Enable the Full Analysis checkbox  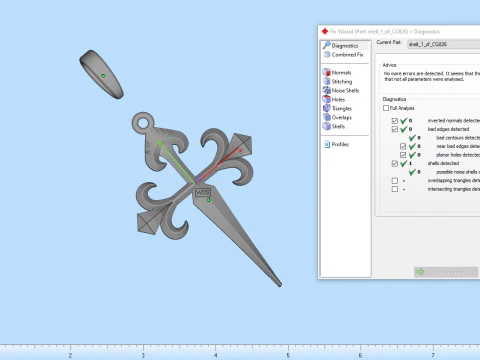click(x=386, y=108)
